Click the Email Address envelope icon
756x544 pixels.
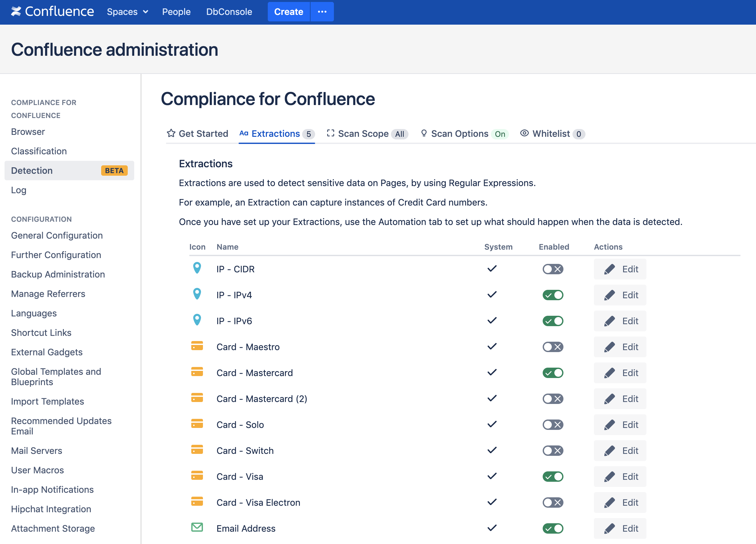[197, 527]
